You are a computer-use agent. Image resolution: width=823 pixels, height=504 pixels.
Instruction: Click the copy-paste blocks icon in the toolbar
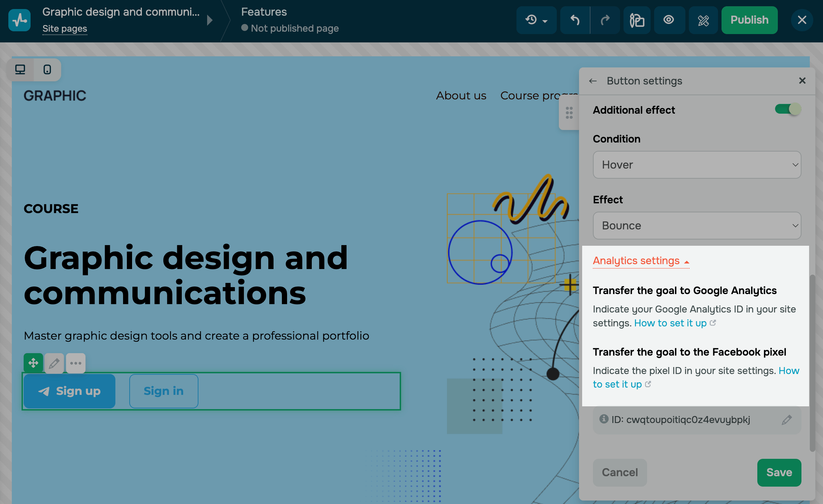[x=637, y=20]
